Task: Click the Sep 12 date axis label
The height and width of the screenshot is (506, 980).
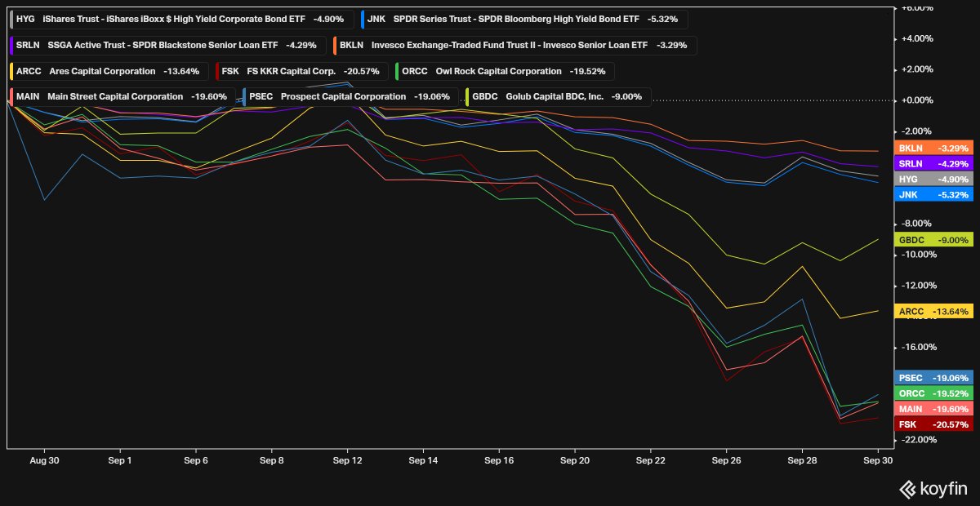Action: (x=347, y=460)
